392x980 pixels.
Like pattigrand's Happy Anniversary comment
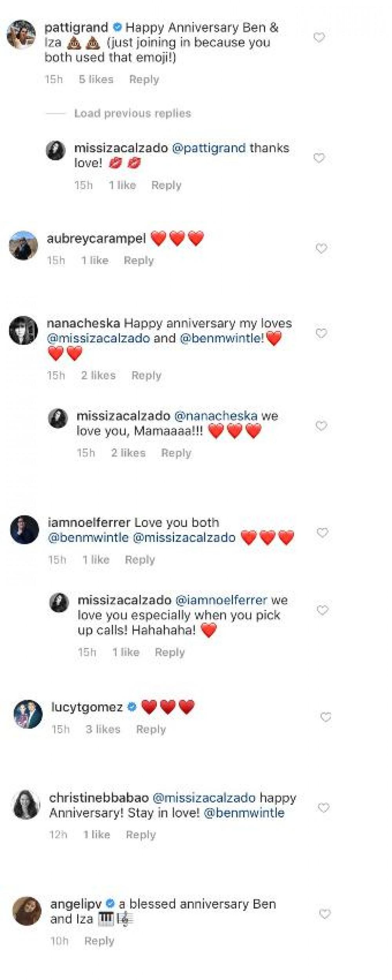click(319, 38)
